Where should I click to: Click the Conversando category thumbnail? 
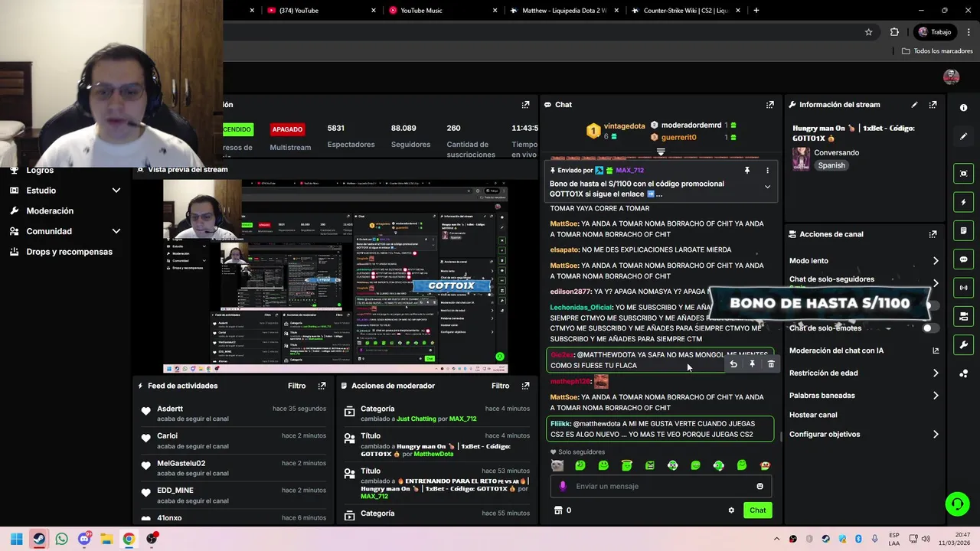coord(801,158)
